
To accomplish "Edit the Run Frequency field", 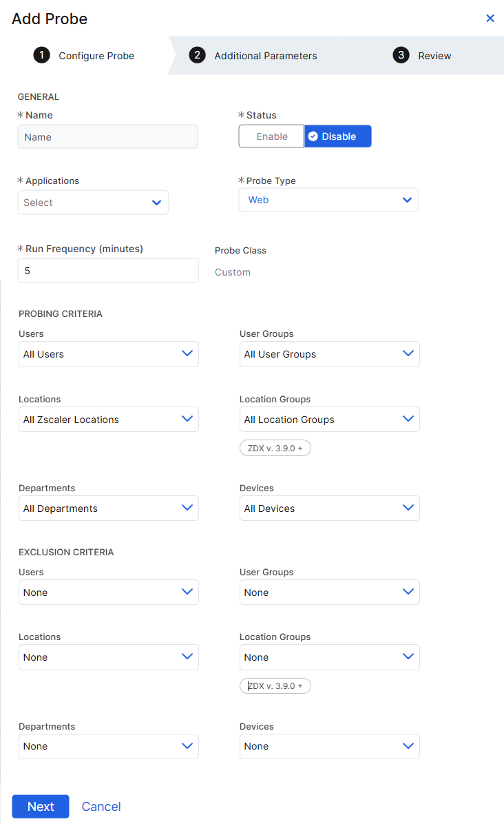I will tap(107, 271).
